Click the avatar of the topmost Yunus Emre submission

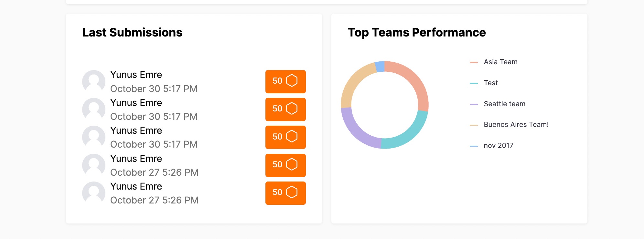pos(94,81)
